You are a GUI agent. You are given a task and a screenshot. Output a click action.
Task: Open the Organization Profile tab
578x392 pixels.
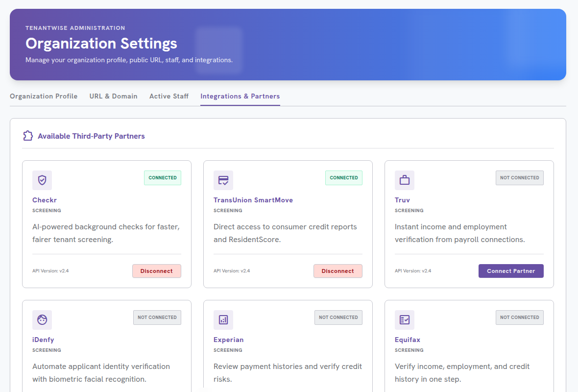(44, 96)
